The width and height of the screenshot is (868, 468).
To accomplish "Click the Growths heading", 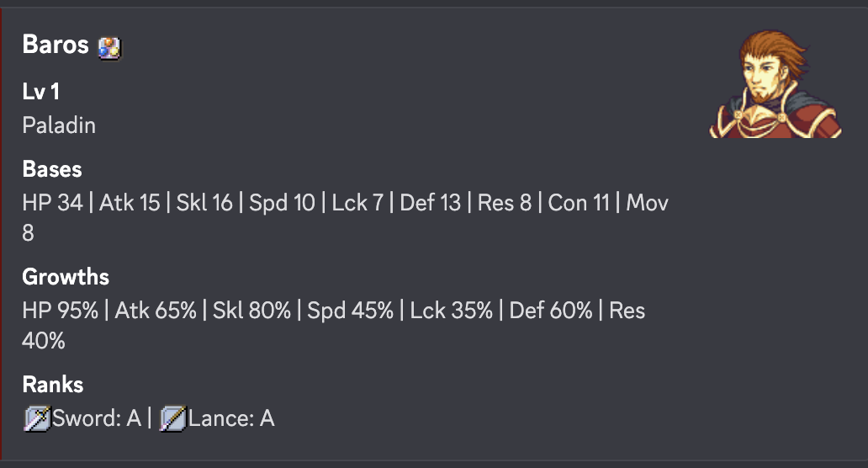I will click(x=66, y=277).
